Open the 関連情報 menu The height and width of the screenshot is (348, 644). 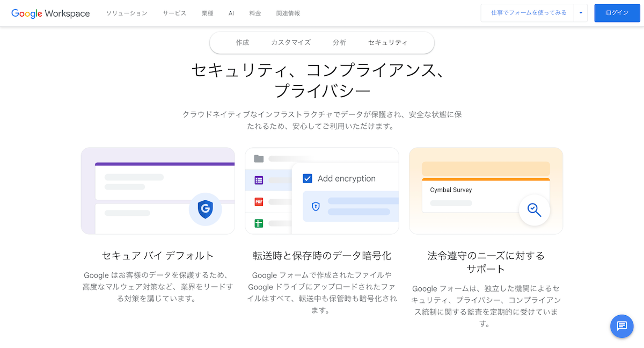(288, 13)
